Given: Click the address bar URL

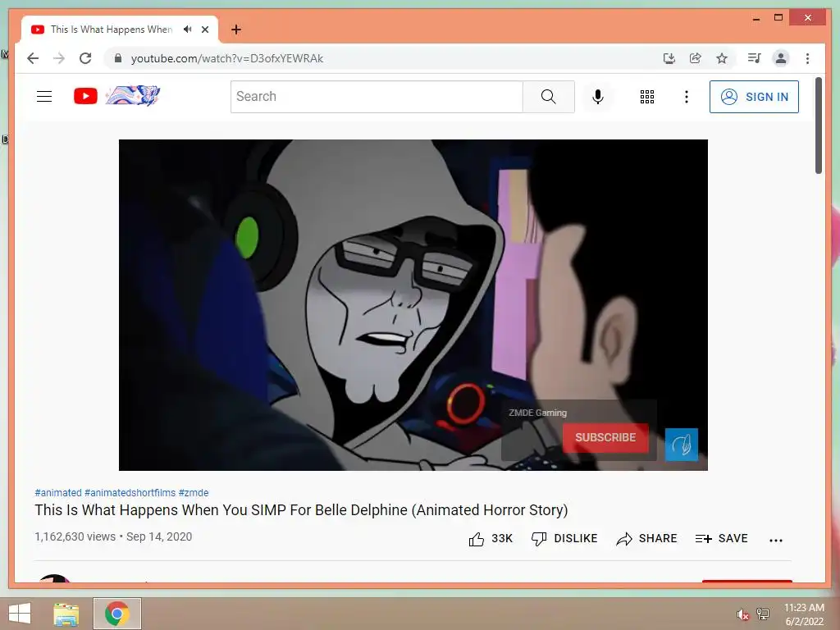Looking at the screenshot, I should 227,58.
